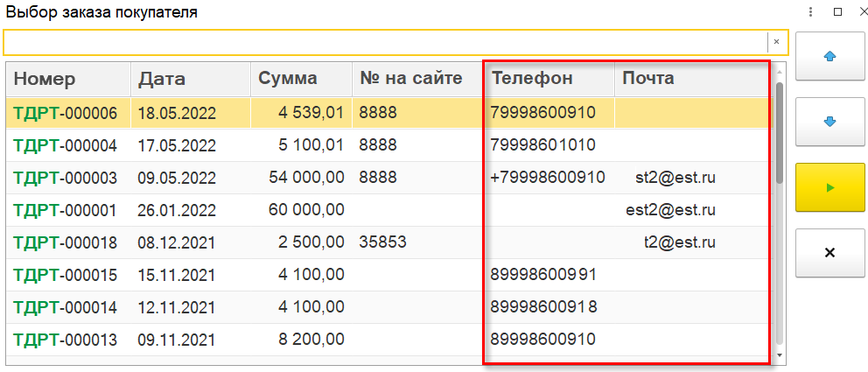Click in the search input field
The image size is (868, 372).
tap(385, 42)
